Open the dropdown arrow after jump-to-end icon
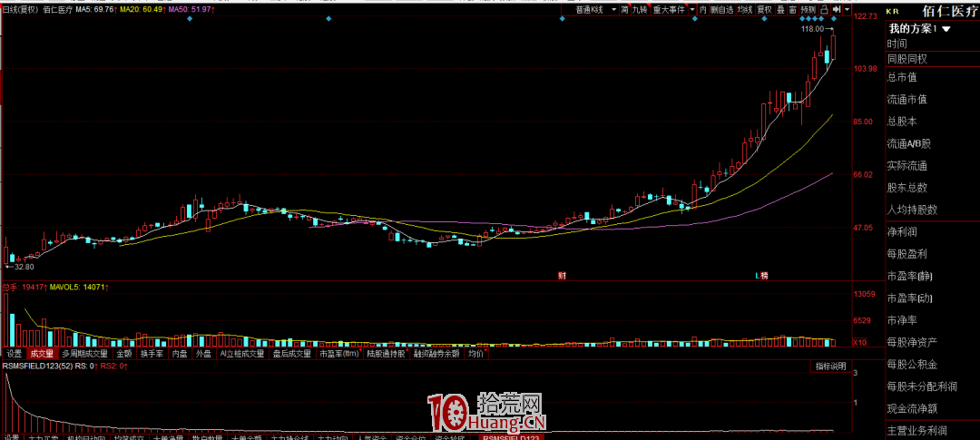 [x=847, y=10]
